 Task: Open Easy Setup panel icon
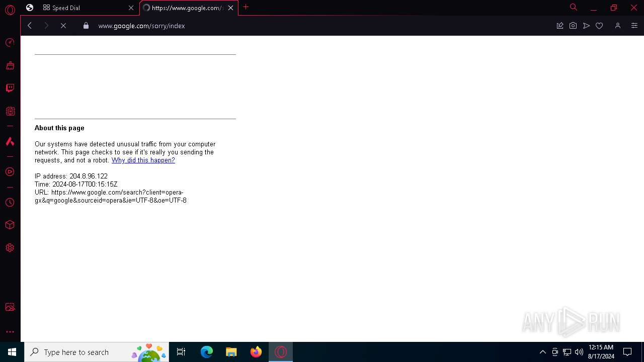tap(634, 26)
